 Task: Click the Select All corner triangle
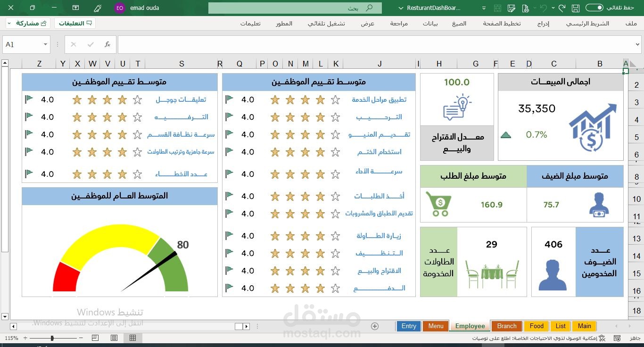(x=633, y=64)
